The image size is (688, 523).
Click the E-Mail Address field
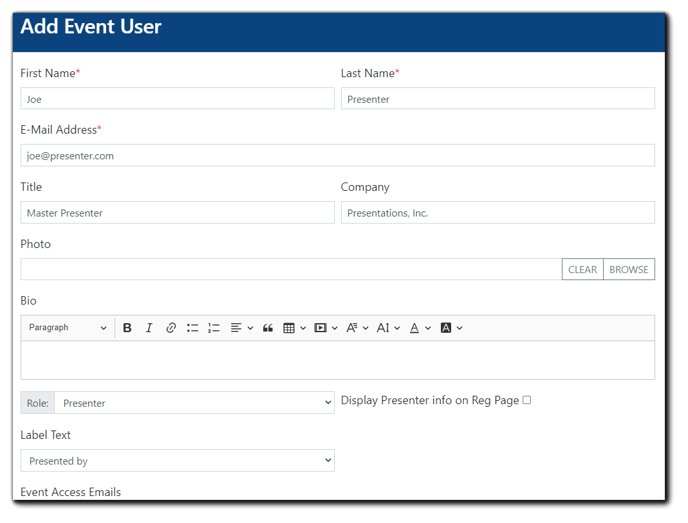point(337,156)
